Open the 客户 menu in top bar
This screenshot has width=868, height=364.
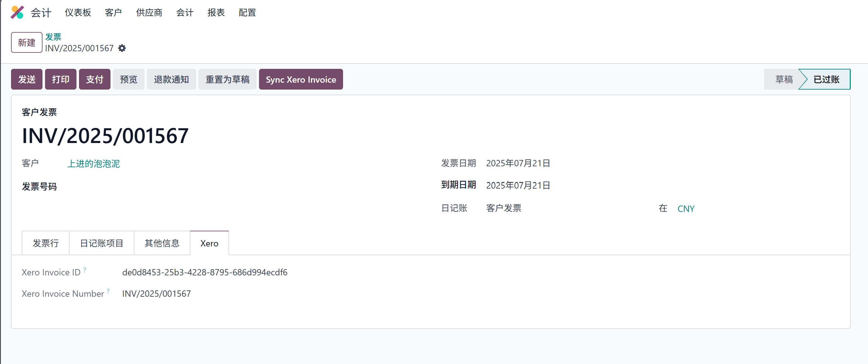tap(113, 13)
